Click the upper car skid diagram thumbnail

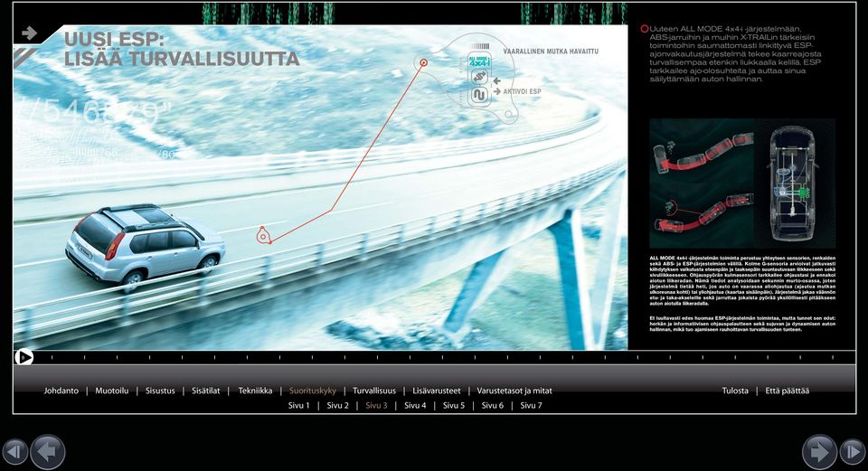(x=702, y=153)
